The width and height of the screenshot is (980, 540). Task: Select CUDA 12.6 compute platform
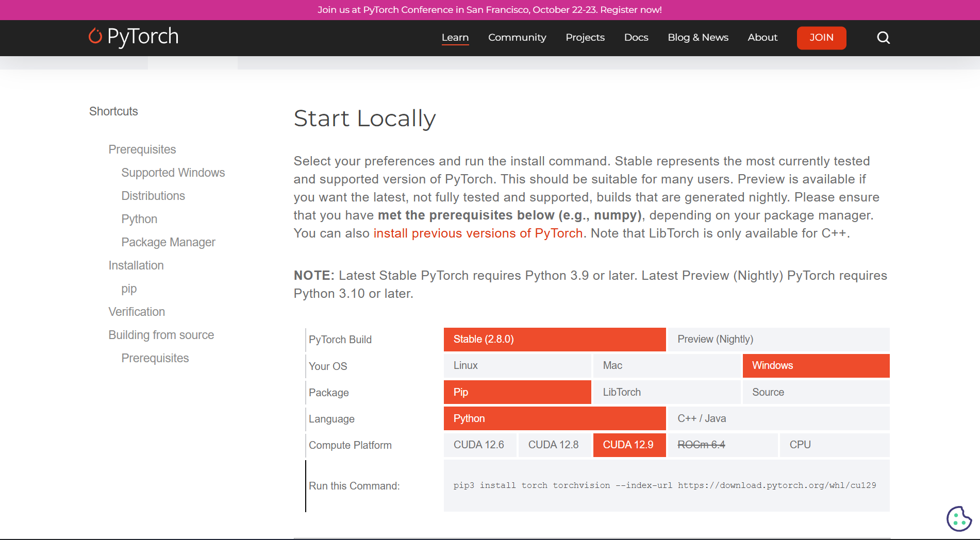tap(480, 445)
